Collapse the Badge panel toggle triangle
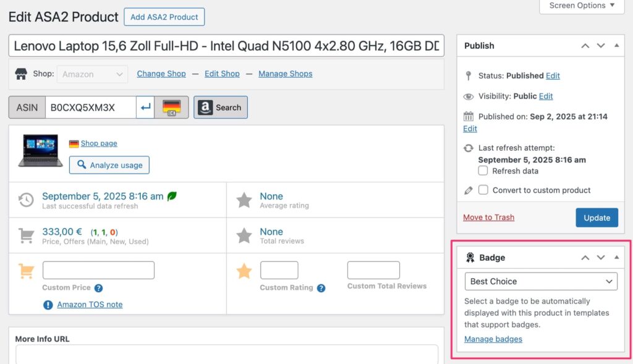 coord(616,258)
